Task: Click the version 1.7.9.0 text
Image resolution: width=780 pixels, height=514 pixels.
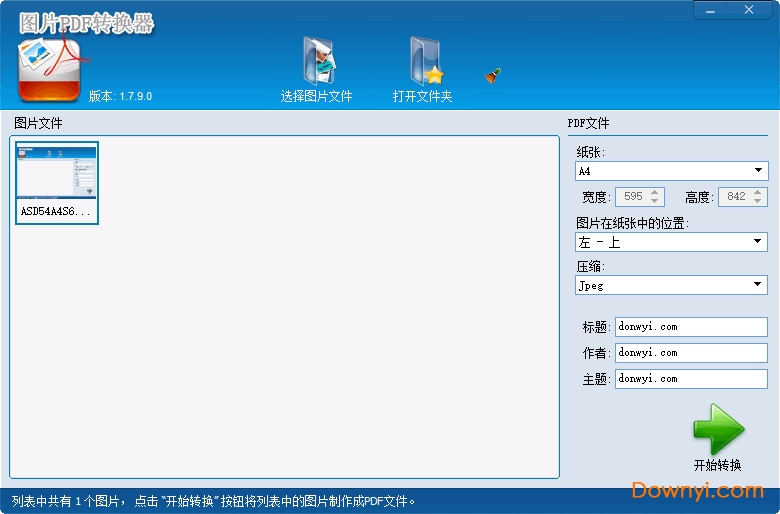Action: click(x=120, y=96)
